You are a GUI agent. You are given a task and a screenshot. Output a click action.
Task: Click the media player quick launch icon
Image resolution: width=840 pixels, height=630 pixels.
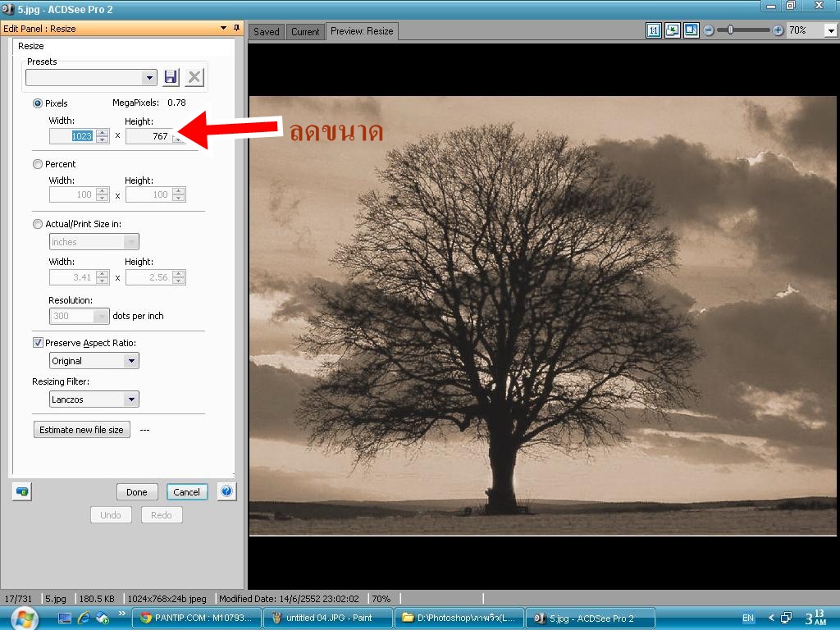click(103, 619)
